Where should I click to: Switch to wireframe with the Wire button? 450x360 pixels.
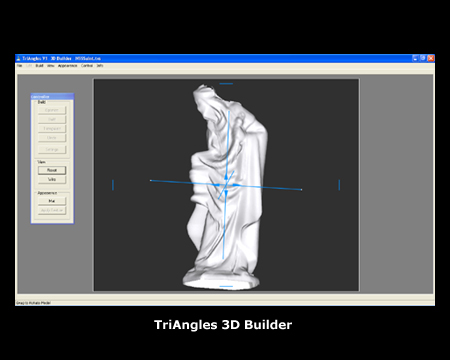(52, 179)
